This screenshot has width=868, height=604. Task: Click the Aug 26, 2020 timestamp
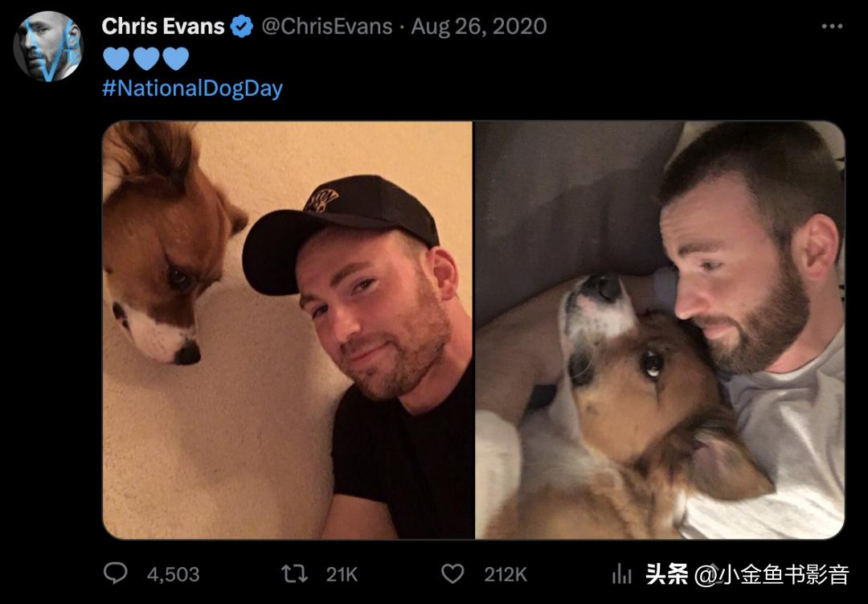pyautogui.click(x=479, y=27)
